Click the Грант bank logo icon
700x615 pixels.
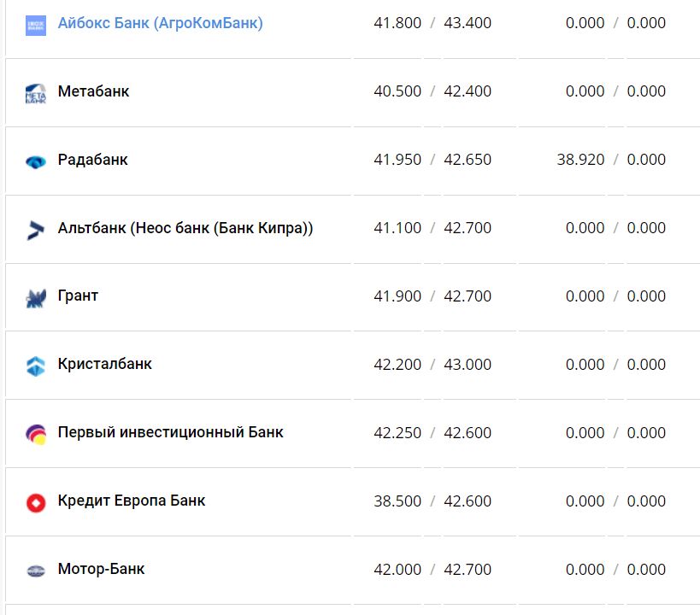[x=36, y=298]
